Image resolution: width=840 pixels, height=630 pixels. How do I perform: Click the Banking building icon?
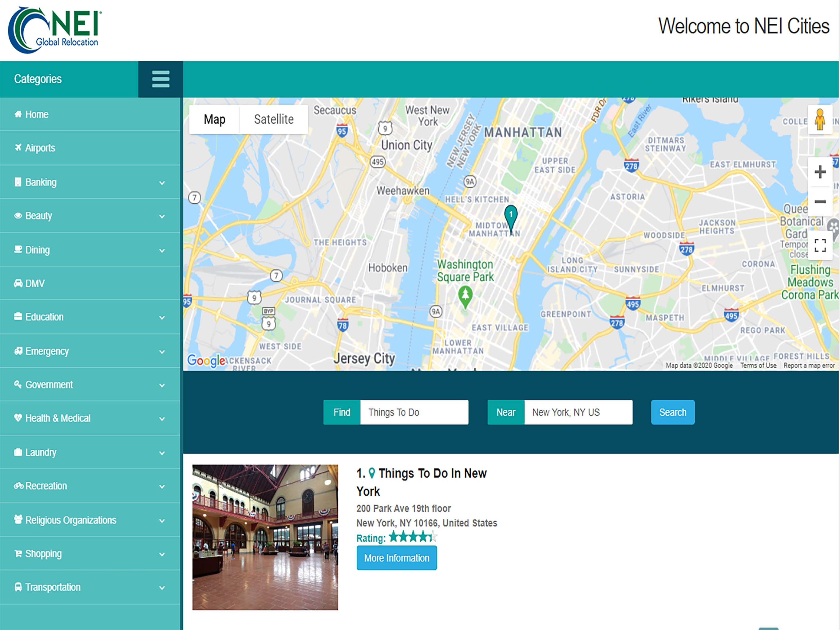click(x=18, y=181)
